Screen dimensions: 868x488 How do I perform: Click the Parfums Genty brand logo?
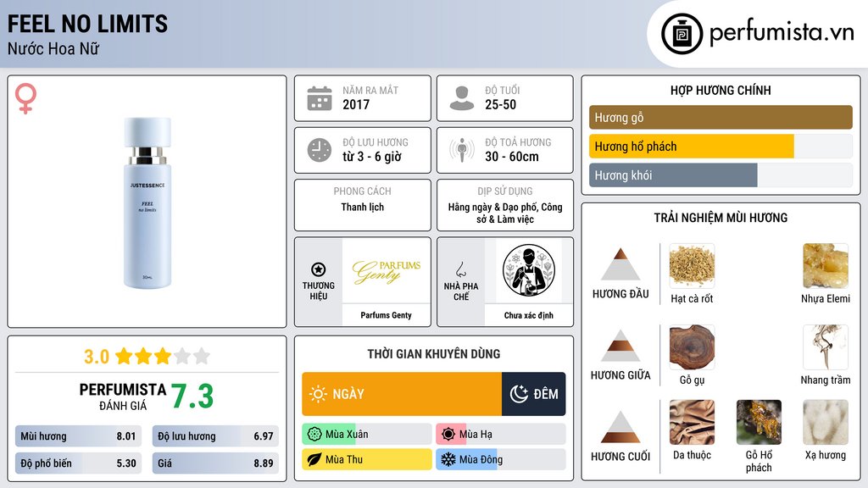tap(386, 271)
